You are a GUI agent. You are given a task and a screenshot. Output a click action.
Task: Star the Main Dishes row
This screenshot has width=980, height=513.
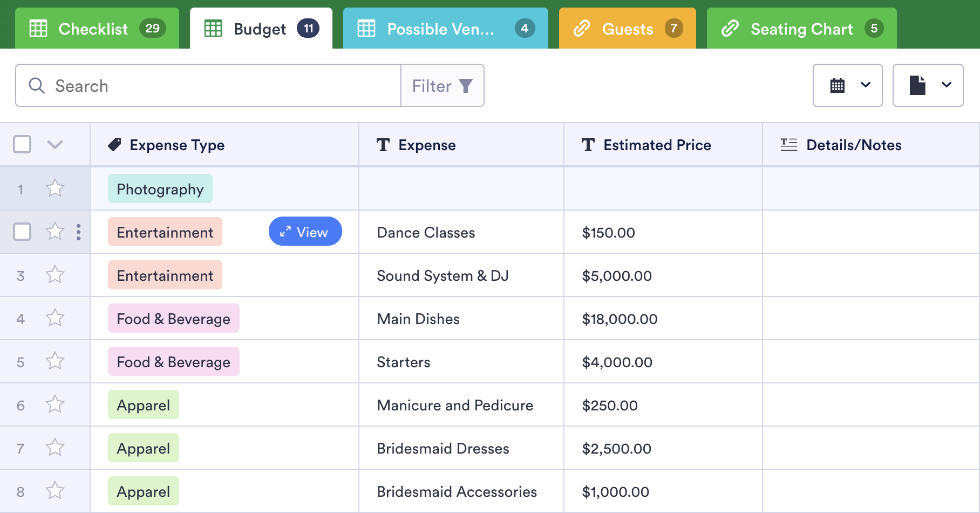coord(55,318)
